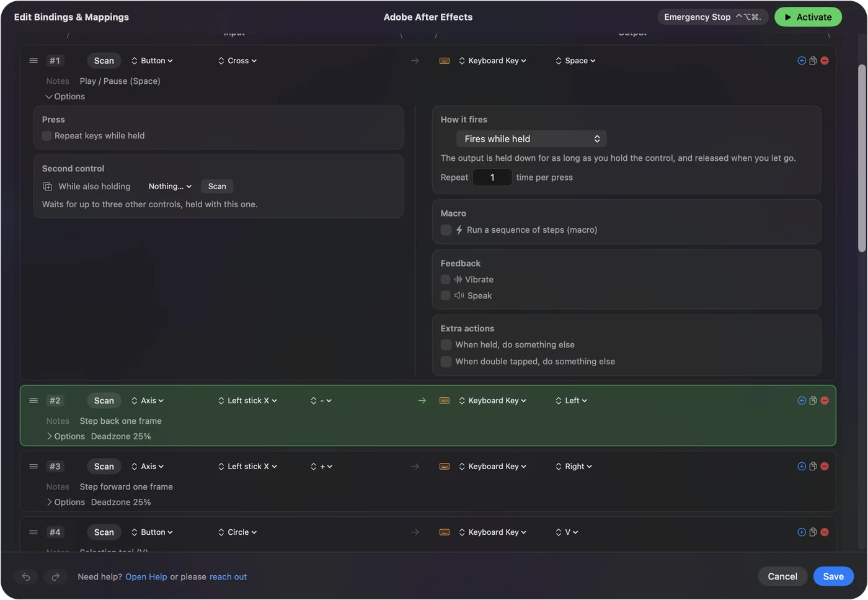Click the Play / Pause (Space) notes text
The height and width of the screenshot is (600, 868).
click(120, 81)
